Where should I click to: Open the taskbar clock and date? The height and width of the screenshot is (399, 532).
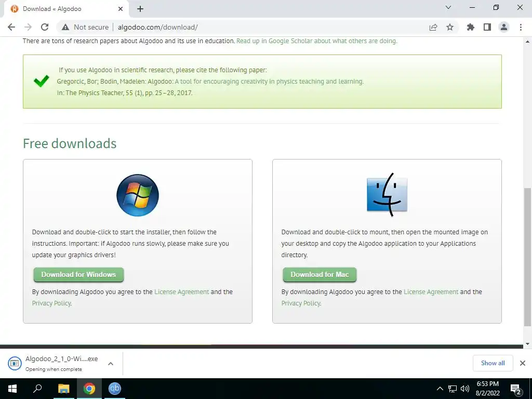487,389
